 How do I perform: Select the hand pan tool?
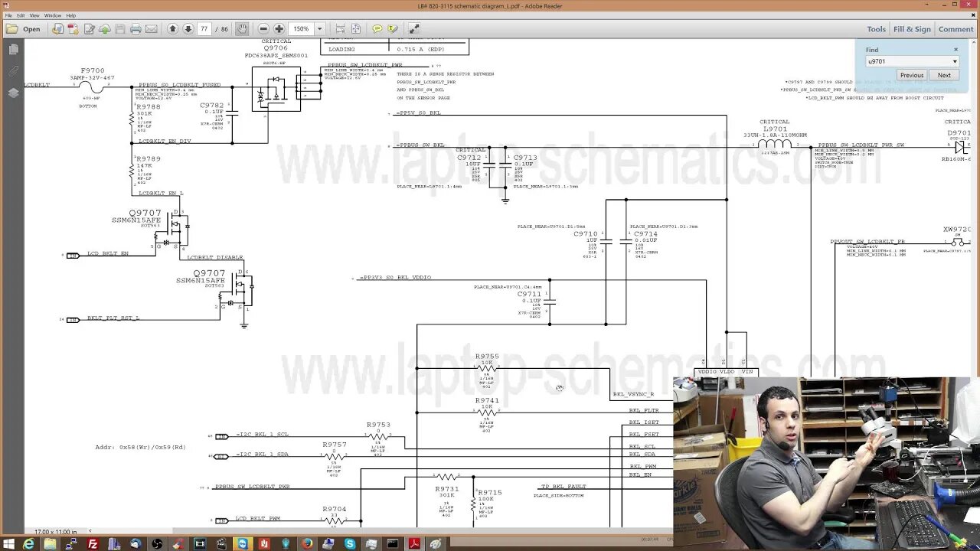(242, 29)
